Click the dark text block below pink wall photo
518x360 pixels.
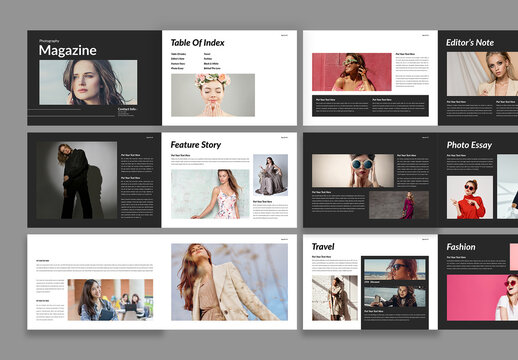(370, 106)
